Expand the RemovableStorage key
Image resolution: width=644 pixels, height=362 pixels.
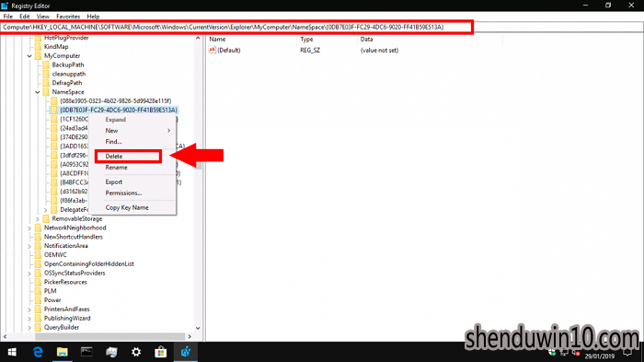38,219
